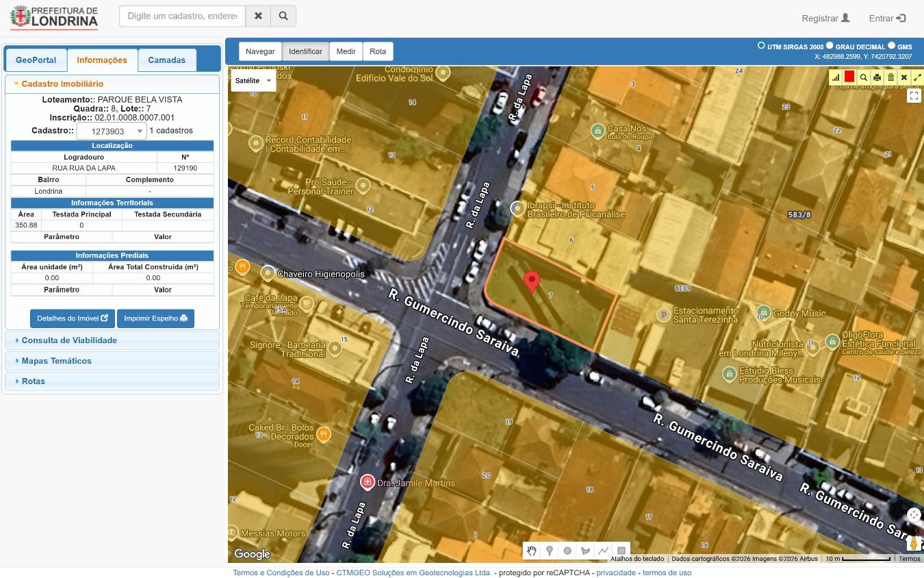
Task: Open the Satélite map type dropdown
Action: [253, 81]
